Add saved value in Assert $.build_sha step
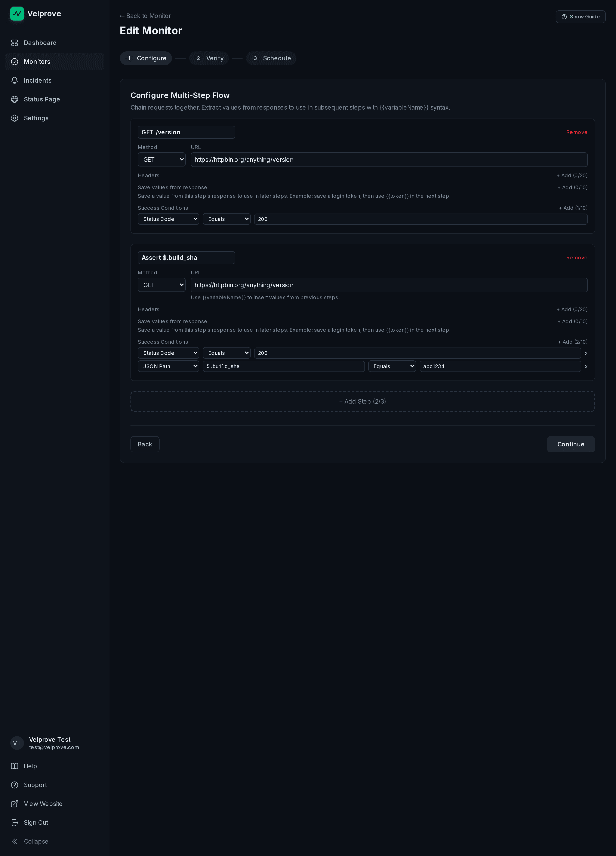Viewport: 616px width, 856px height. [572, 322]
